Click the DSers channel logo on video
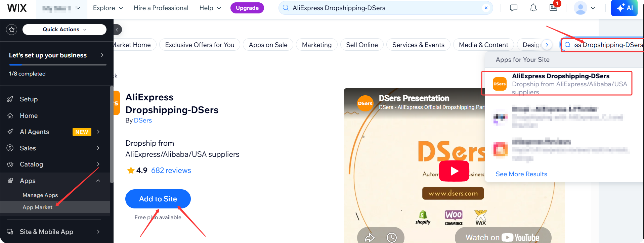This screenshot has width=644, height=243. pos(365,103)
